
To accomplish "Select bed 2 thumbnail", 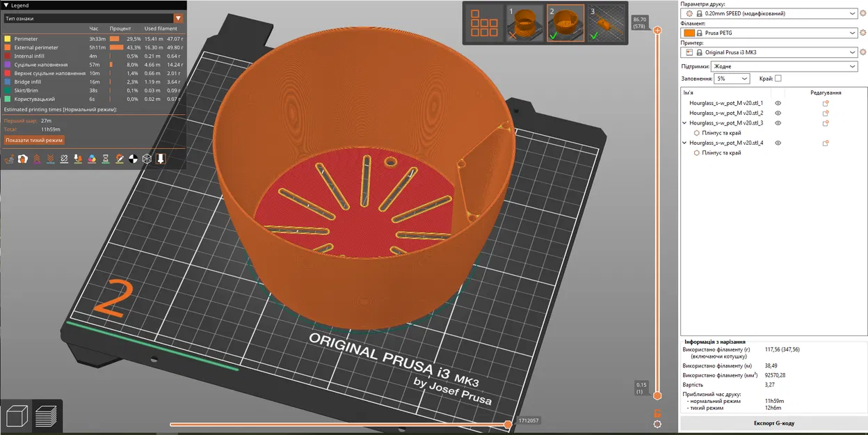I will [x=565, y=23].
